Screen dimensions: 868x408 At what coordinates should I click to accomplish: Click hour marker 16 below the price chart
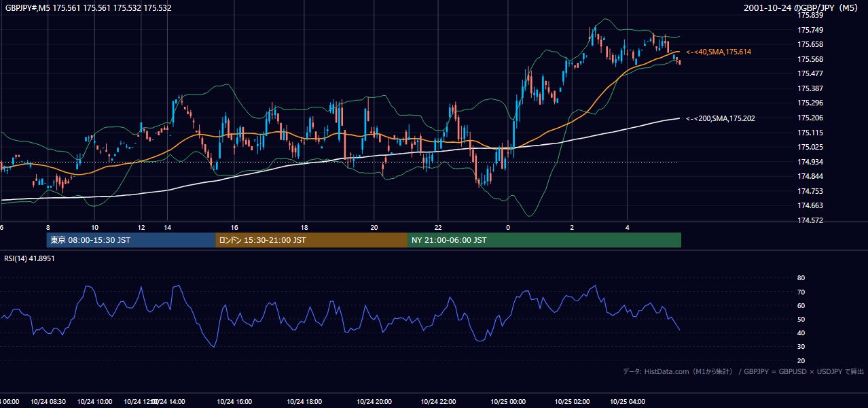pyautogui.click(x=234, y=228)
